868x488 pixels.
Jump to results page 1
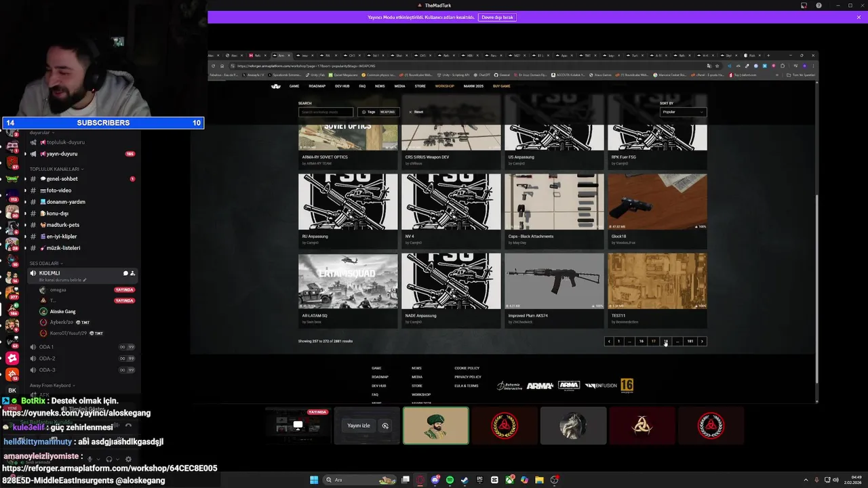click(x=618, y=341)
